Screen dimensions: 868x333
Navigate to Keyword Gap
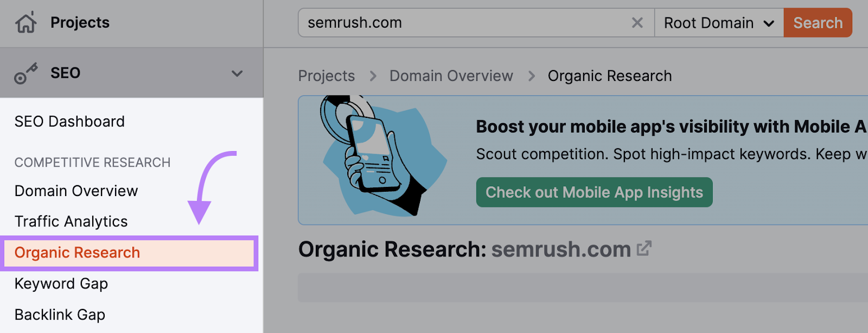pos(61,284)
